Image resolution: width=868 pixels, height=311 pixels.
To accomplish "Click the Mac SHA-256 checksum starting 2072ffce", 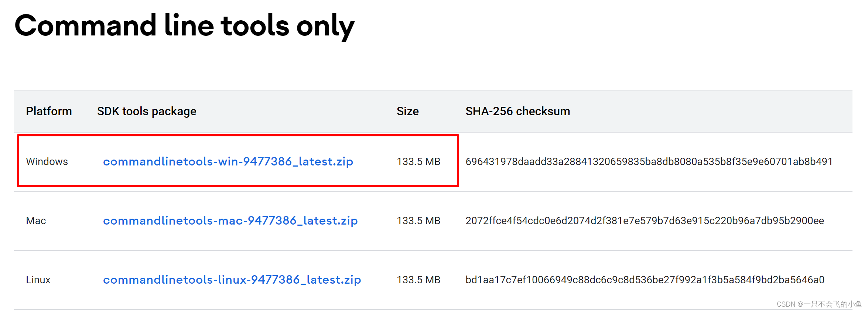I will (645, 221).
